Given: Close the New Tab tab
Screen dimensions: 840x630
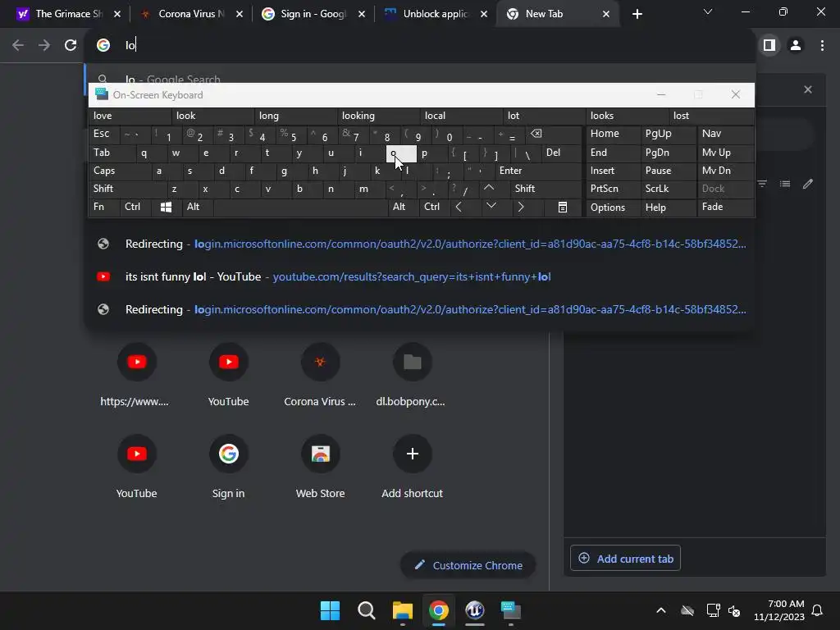Looking at the screenshot, I should tap(606, 14).
